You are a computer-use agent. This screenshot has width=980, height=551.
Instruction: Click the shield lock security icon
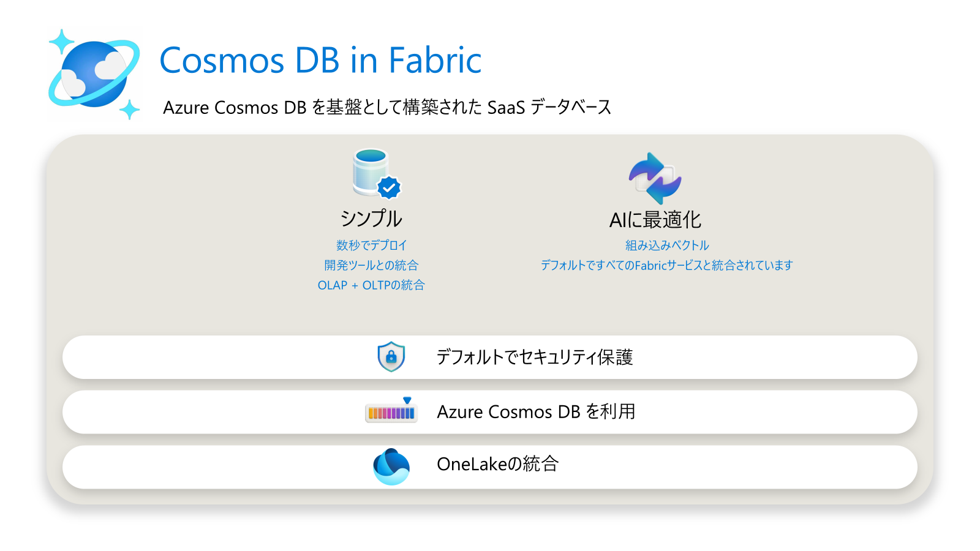coord(391,357)
